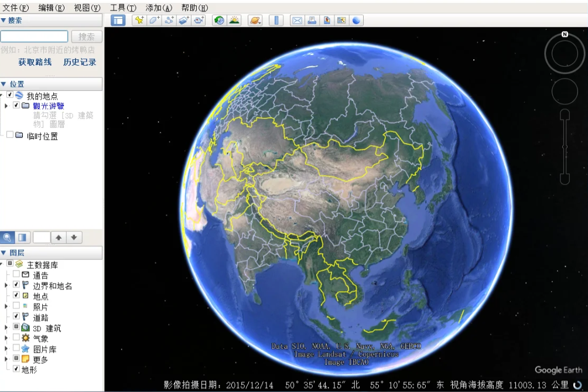The height and width of the screenshot is (392, 588).
Task: Select the Add Path tool
Action: tap(169, 21)
